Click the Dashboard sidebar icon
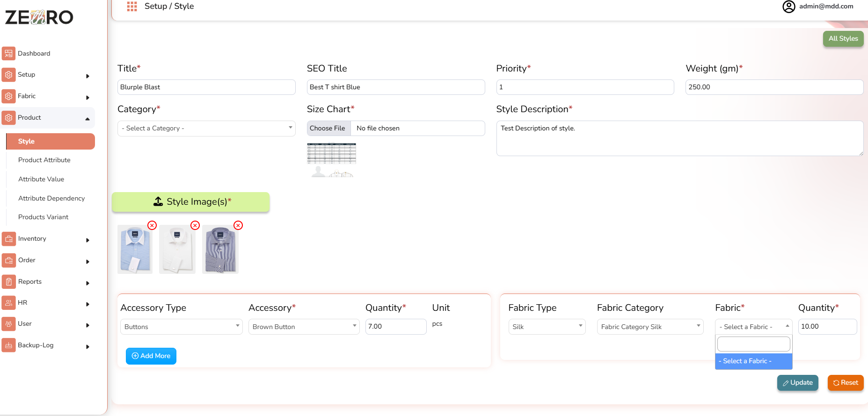Viewport: 868px width, 416px height. [8, 53]
